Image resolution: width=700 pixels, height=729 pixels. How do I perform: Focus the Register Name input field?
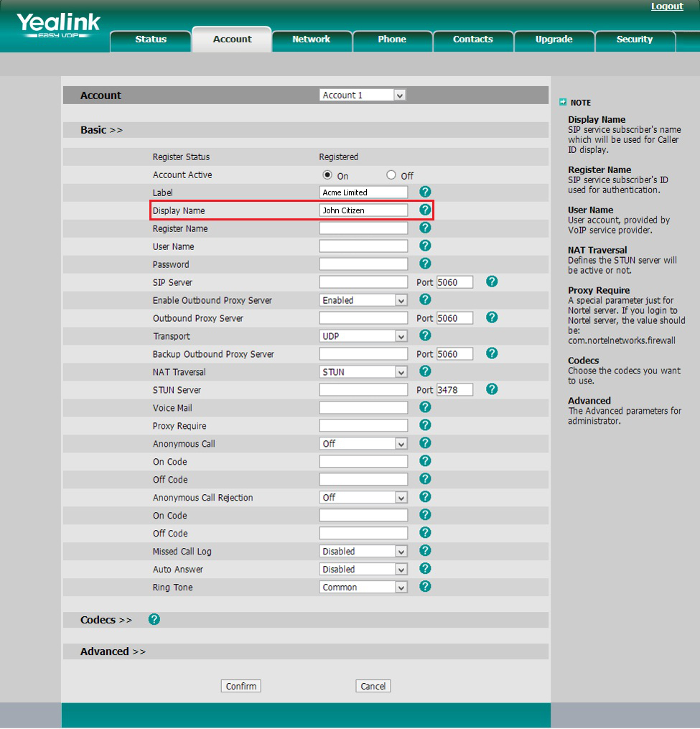pos(363,228)
